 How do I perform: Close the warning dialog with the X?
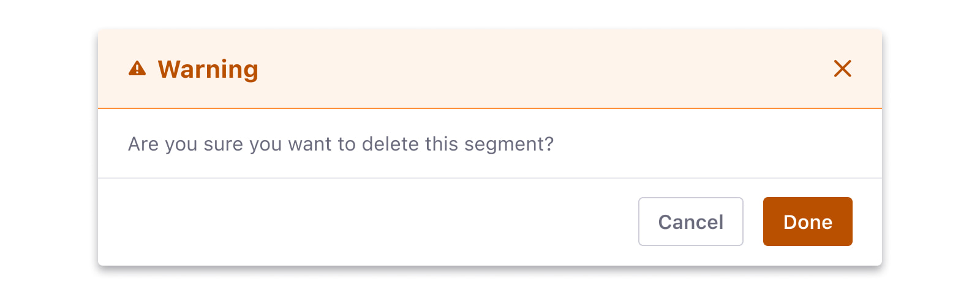[x=842, y=69]
